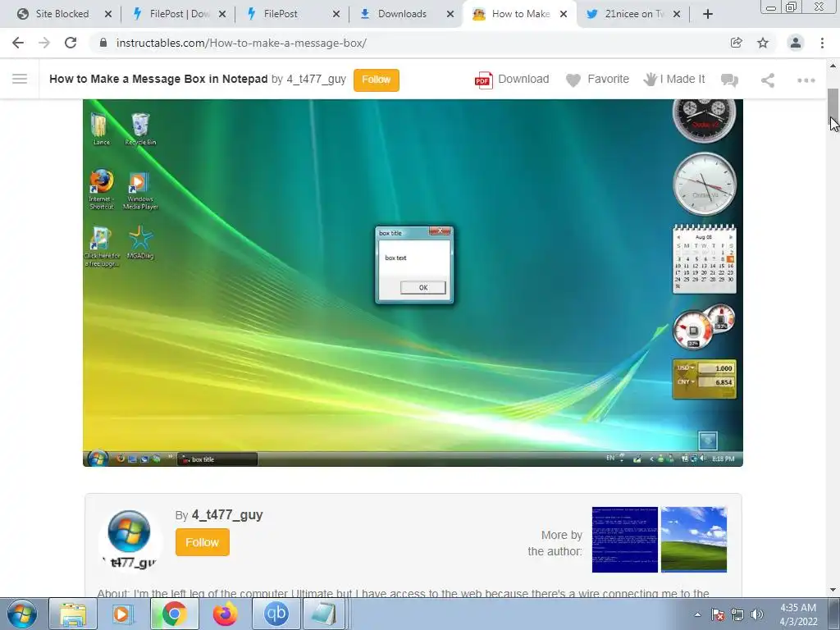Image resolution: width=840 pixels, height=630 pixels.
Task: Open the Chrome profile avatar button
Action: point(796,43)
